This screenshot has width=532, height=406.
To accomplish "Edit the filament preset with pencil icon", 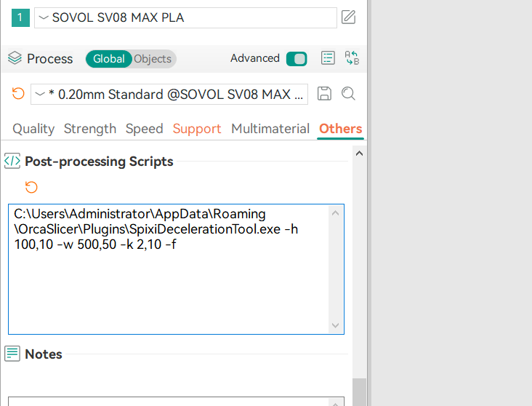I will (348, 17).
